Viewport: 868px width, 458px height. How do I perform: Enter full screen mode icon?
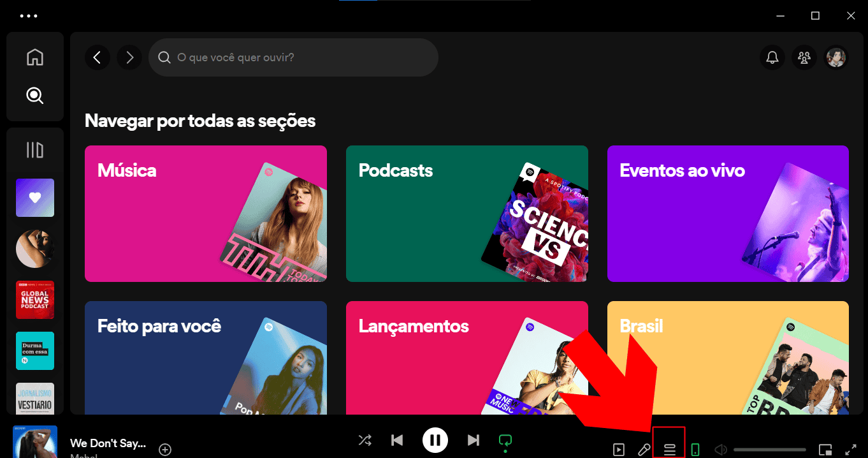coord(851,450)
